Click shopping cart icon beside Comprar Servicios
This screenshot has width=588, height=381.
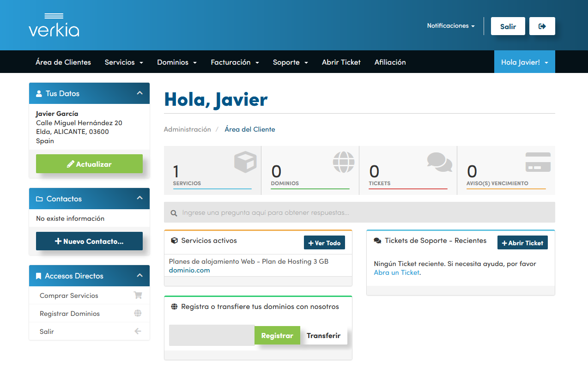138,296
